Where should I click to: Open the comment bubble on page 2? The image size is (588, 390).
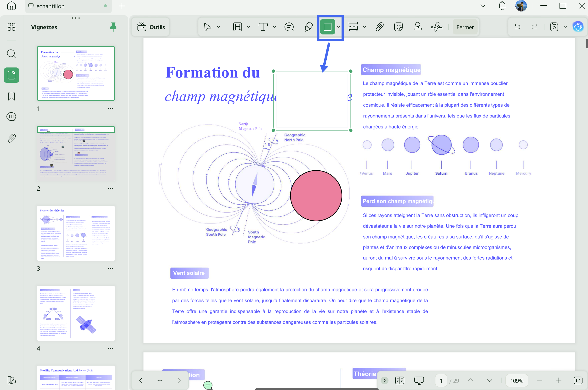tap(208, 385)
